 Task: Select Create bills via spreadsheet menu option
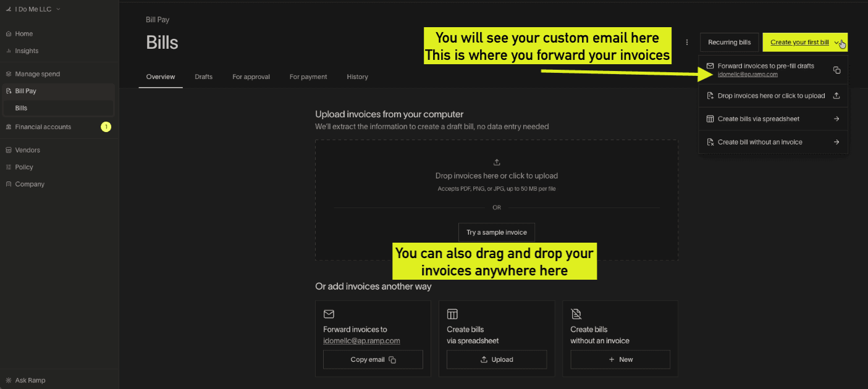[x=773, y=119]
